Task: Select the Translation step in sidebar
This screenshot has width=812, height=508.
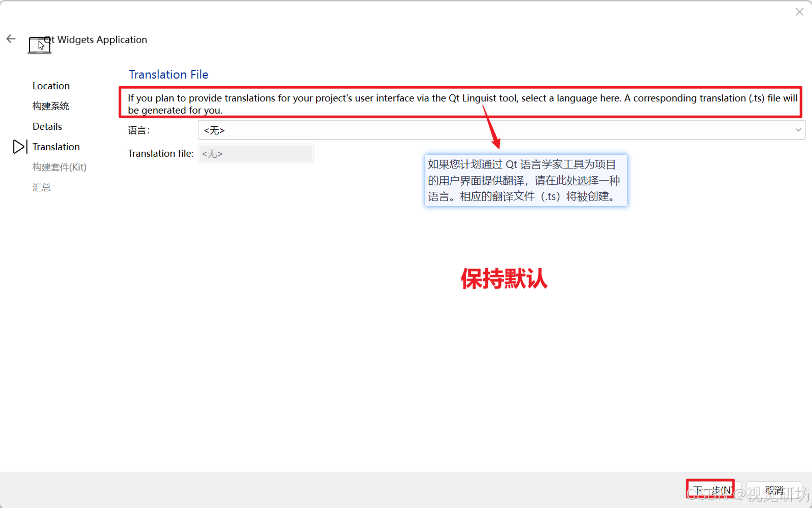Action: (56, 147)
